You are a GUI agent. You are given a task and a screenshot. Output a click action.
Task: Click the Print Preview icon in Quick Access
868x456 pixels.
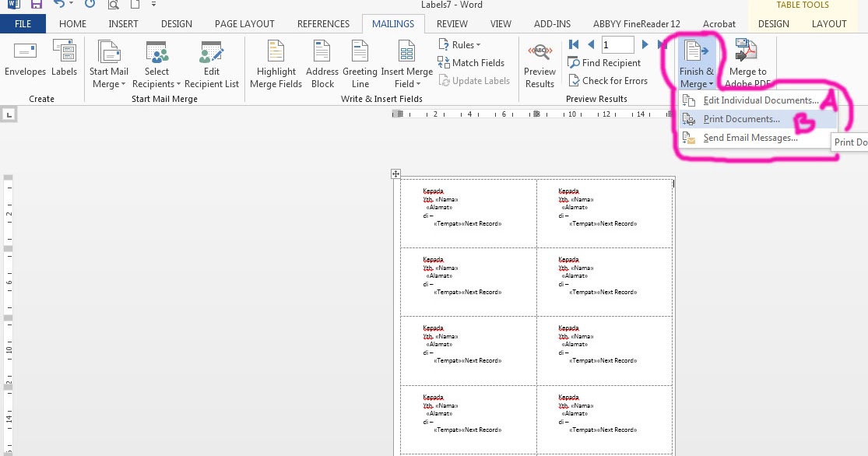click(x=113, y=5)
